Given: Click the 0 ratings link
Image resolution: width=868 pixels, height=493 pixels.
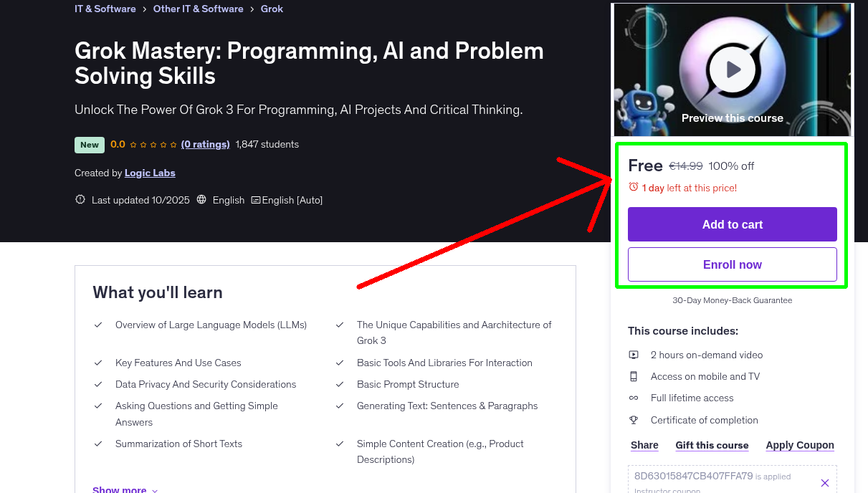Looking at the screenshot, I should [x=205, y=144].
